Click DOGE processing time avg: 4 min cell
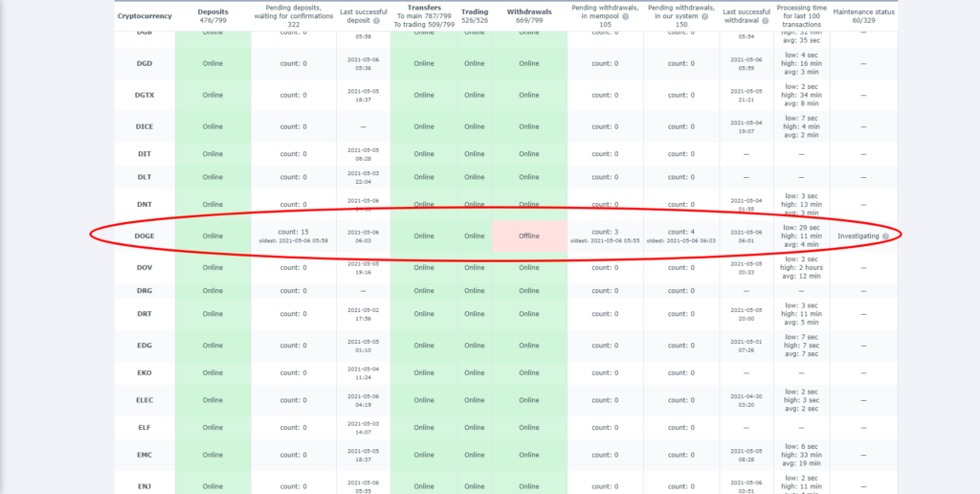This screenshot has width=980, height=494. pyautogui.click(x=802, y=236)
